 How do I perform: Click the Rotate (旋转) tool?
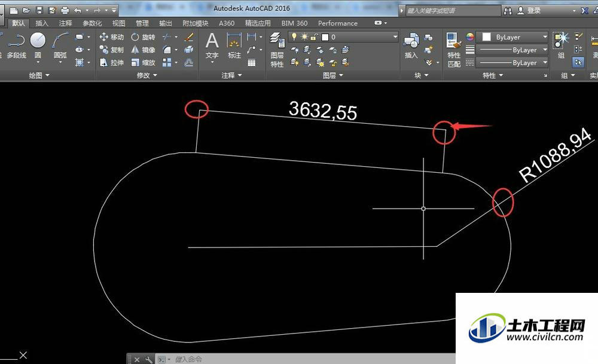(143, 37)
